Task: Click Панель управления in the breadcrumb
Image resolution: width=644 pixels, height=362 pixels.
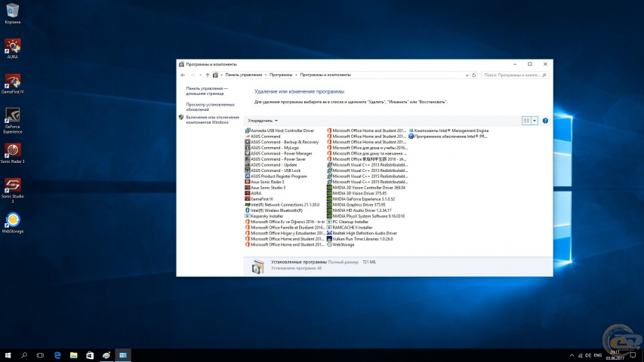Action: coord(243,75)
